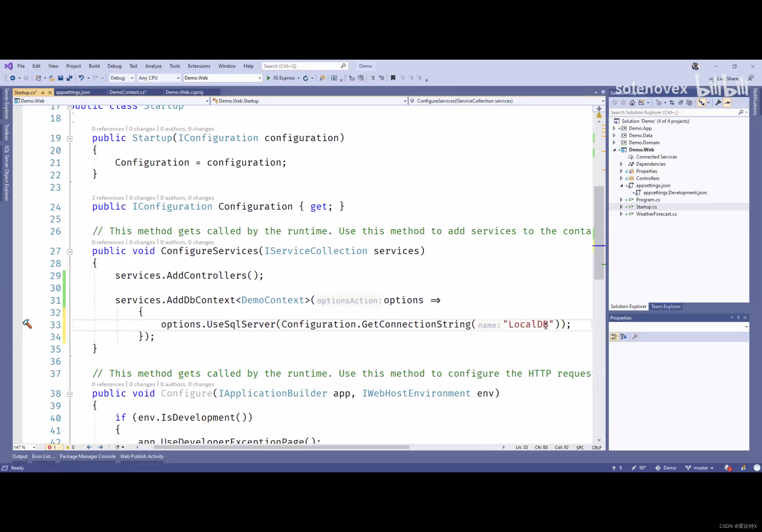Expand the Controllers folder node
762x532 pixels.
point(621,178)
